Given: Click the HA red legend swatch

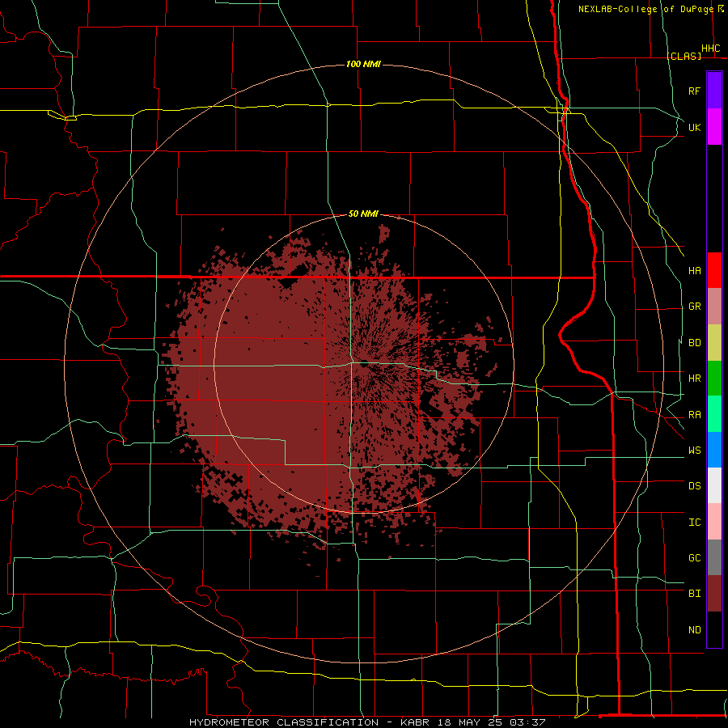Looking at the screenshot, I should point(714,270).
